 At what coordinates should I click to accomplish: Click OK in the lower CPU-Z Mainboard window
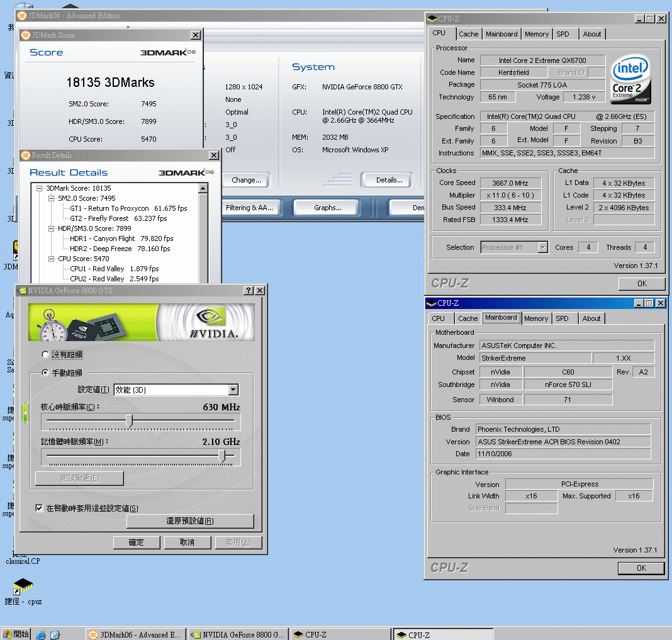click(641, 568)
